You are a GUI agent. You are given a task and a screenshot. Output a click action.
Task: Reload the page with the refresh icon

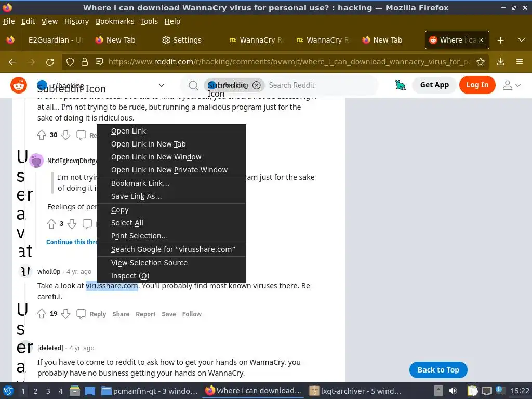coord(50,62)
